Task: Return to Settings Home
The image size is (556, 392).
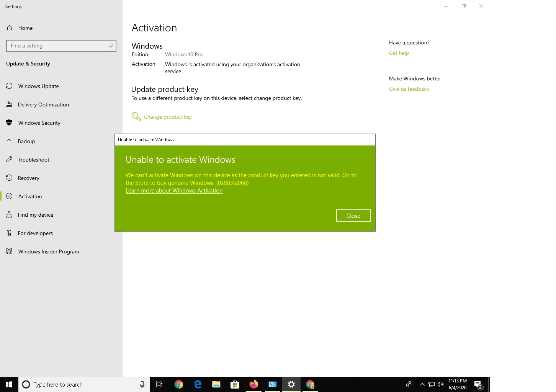Action: 25,28
